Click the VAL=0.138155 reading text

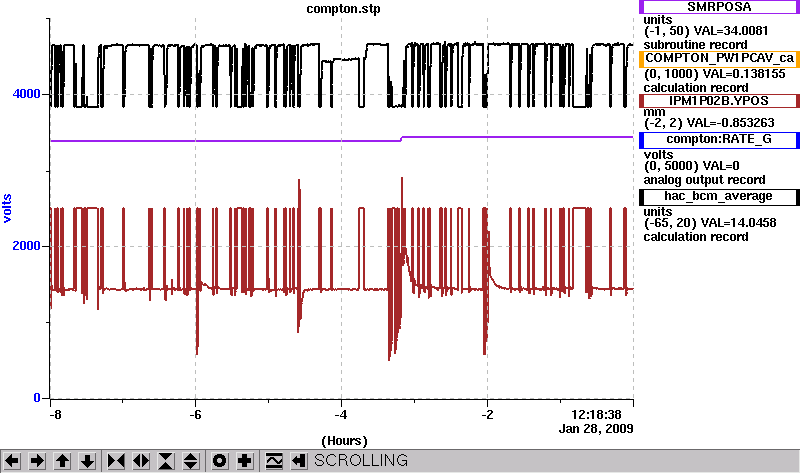pos(744,73)
